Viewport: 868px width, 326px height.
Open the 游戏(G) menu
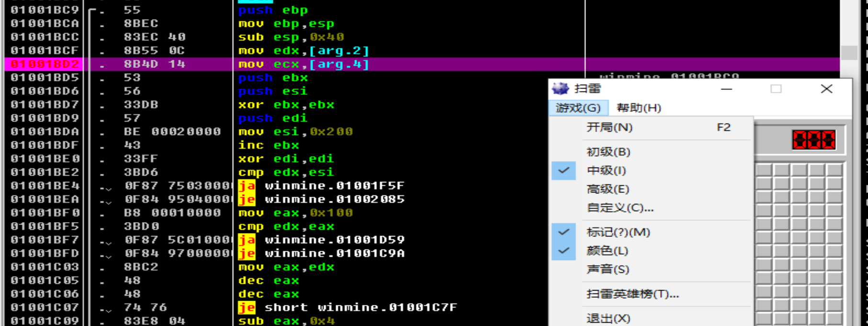click(578, 108)
